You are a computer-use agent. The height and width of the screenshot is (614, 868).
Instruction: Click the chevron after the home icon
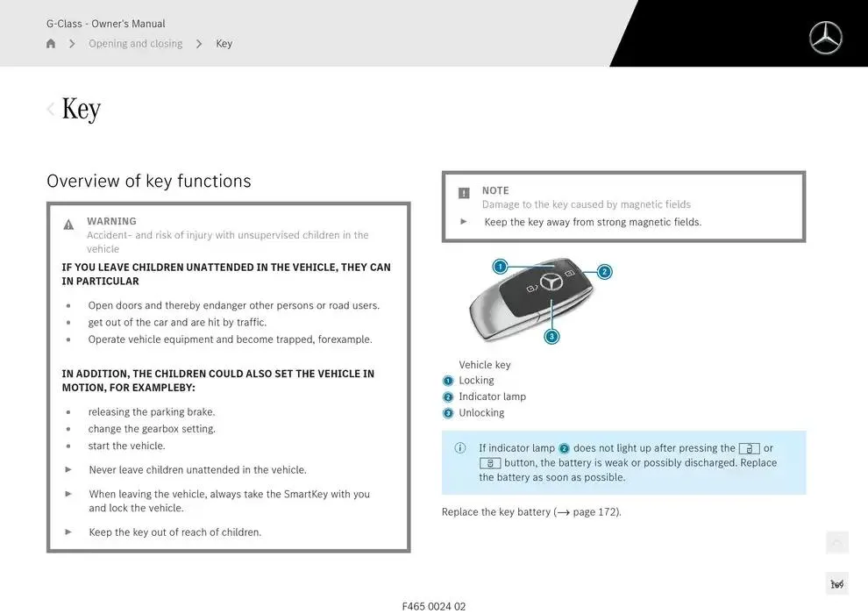coord(72,44)
